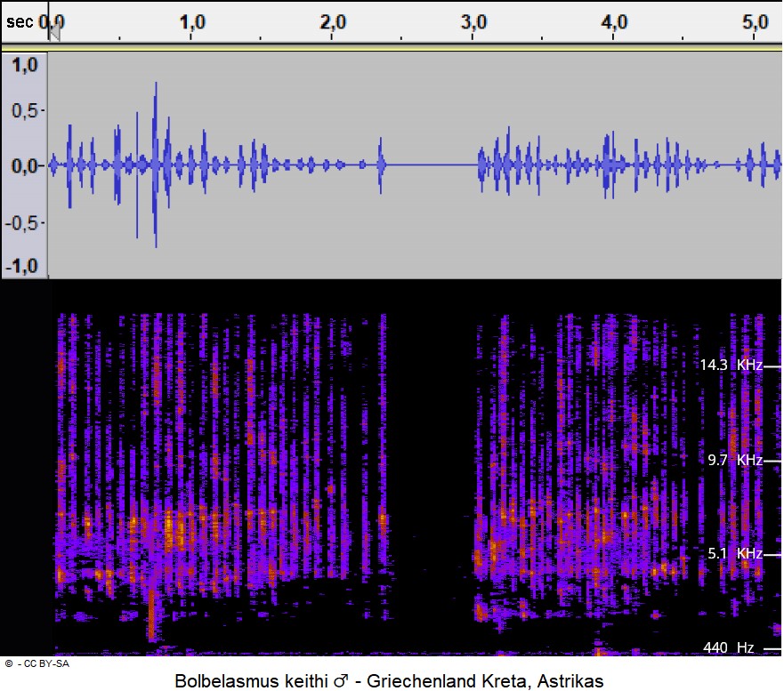Click the 14.3 KHz frequency label
The height and width of the screenshot is (691, 784).
pyautogui.click(x=731, y=365)
